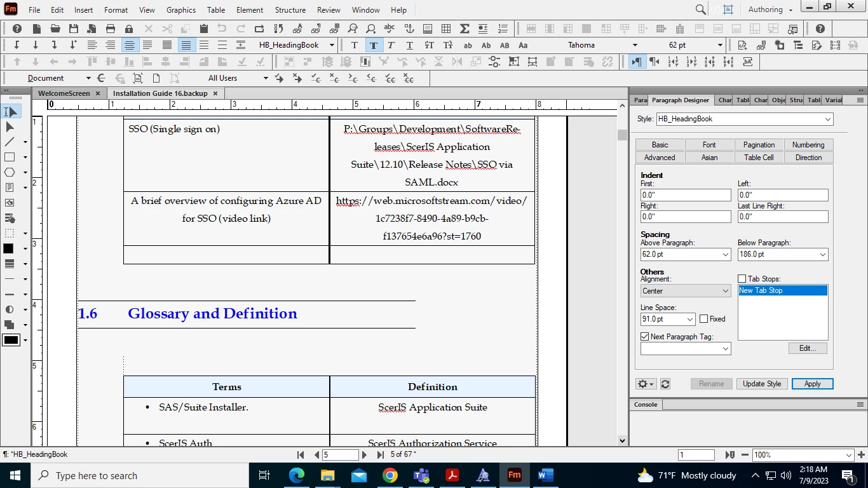Click the black fill swatch in tools palette
The width and height of the screenshot is (868, 488).
point(9,248)
